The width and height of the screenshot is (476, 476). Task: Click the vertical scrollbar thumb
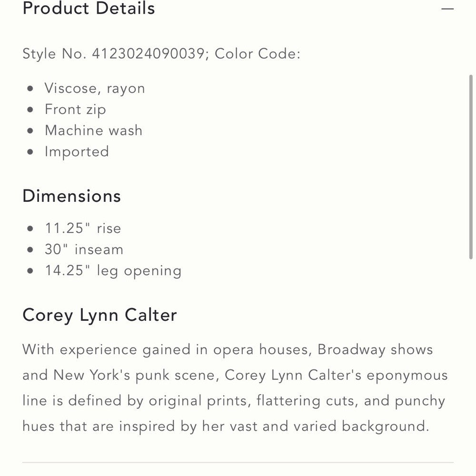[x=471, y=167]
